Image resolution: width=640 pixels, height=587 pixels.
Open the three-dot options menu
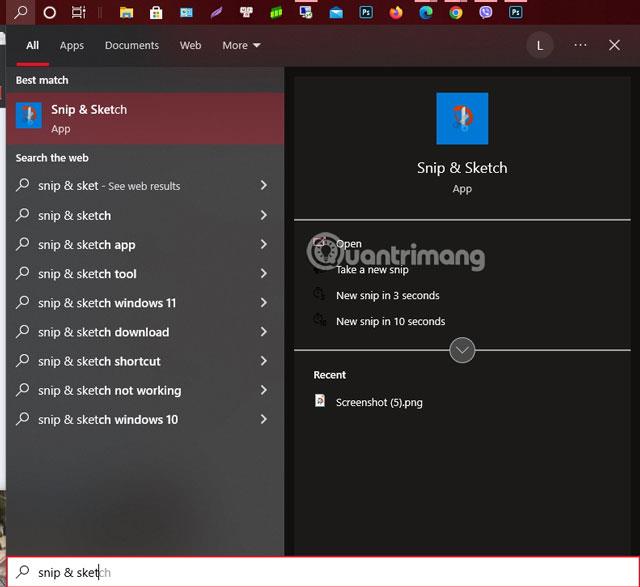pyautogui.click(x=580, y=45)
